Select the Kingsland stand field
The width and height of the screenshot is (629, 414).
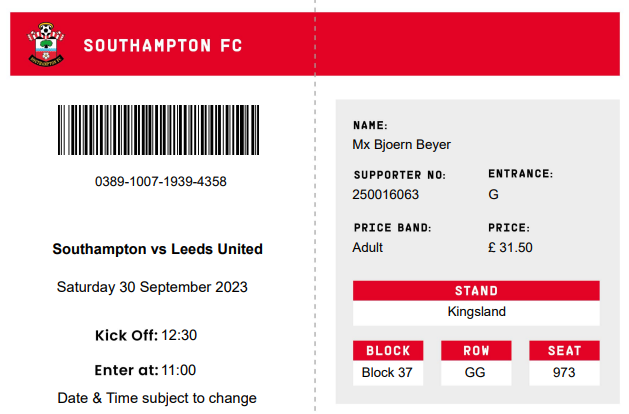point(476,312)
